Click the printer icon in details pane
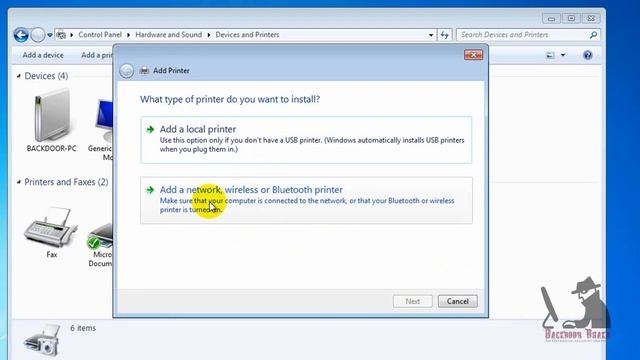Image resolution: width=640 pixels, height=360 pixels. (x=42, y=341)
